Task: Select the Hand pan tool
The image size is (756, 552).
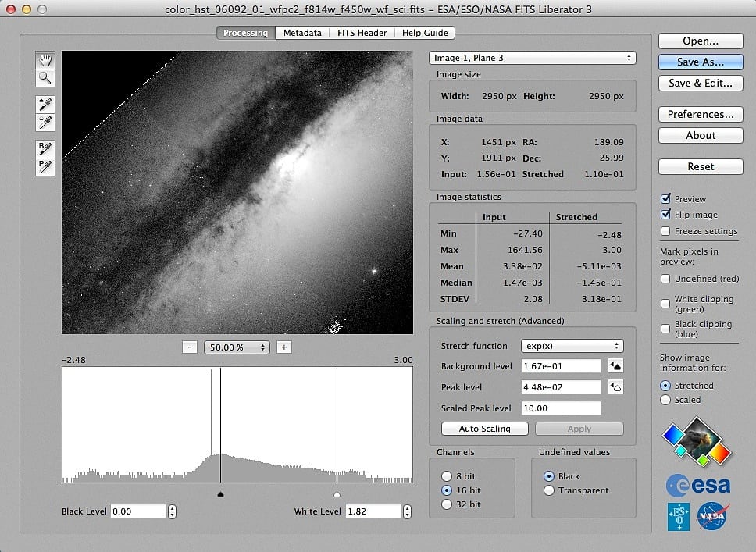Action: point(45,60)
